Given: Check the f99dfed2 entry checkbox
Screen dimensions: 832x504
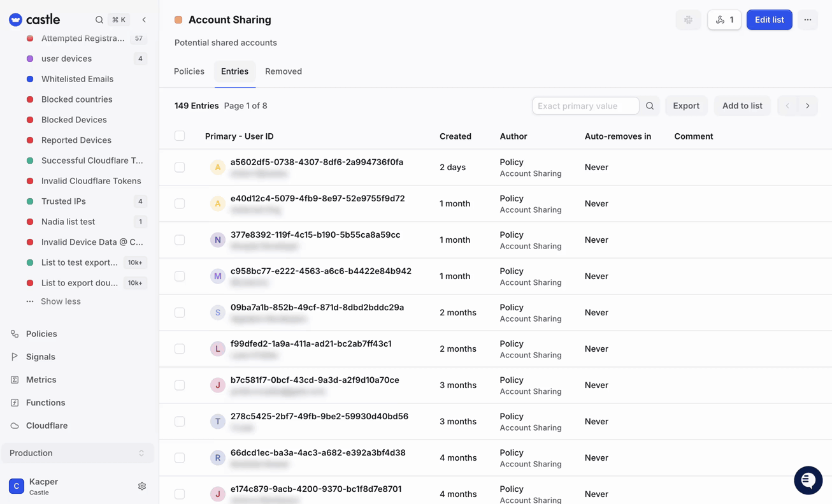Looking at the screenshot, I should [180, 349].
